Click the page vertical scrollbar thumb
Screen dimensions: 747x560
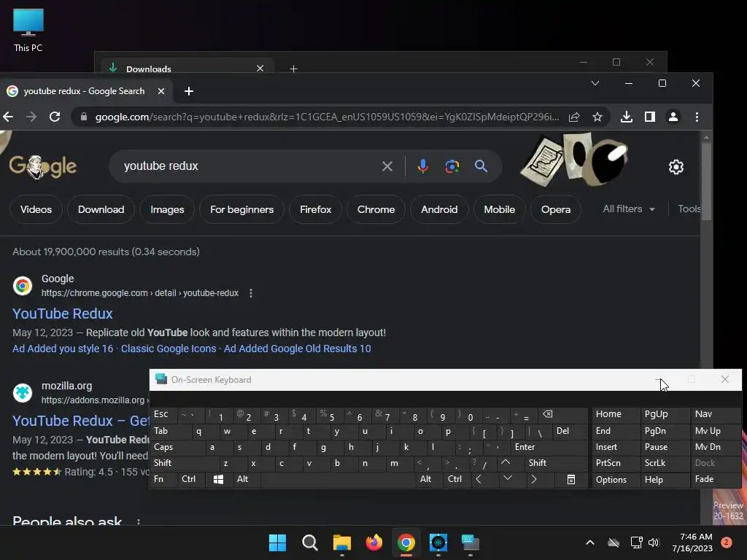[706, 181]
